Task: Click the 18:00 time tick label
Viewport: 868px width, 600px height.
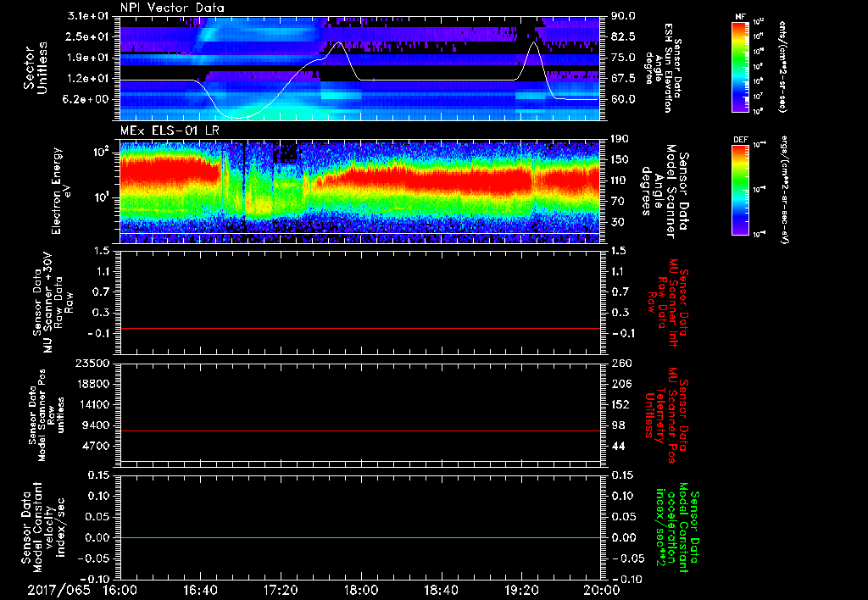Action: point(360,589)
